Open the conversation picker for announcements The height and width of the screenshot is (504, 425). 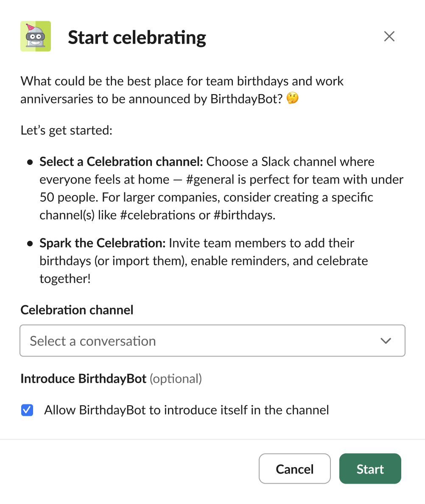(212, 340)
